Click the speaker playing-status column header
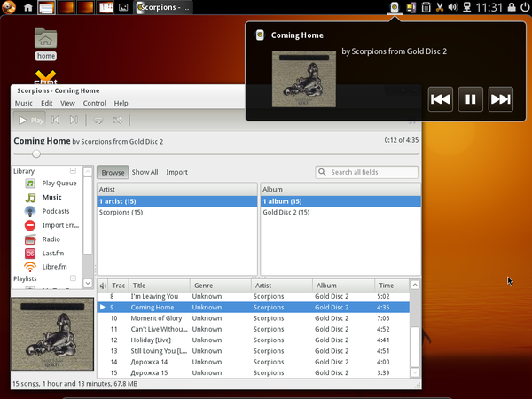The width and height of the screenshot is (532, 399). point(103,286)
